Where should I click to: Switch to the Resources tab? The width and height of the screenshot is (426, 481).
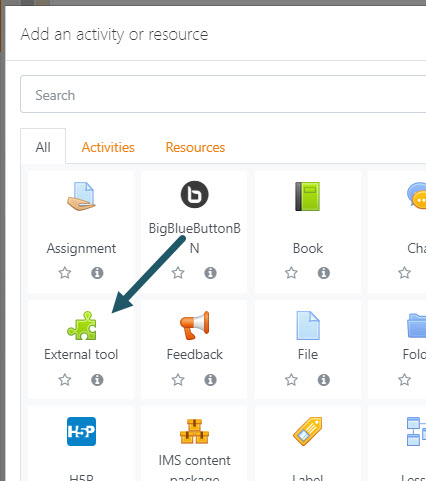pos(195,147)
